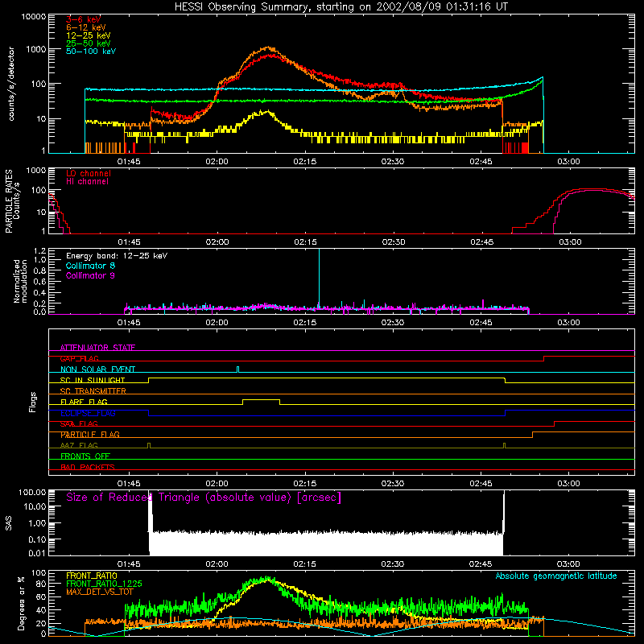Click the Flags axis label

click(x=33, y=402)
